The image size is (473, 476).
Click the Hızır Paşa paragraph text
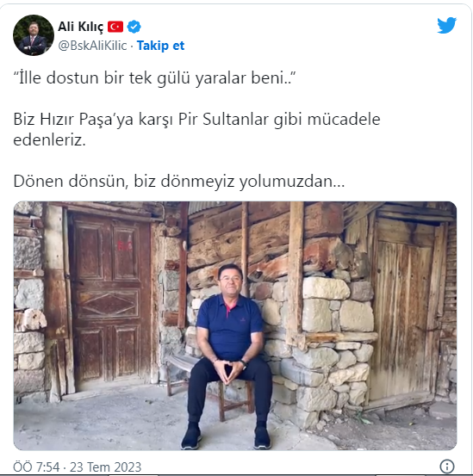pos(196,129)
